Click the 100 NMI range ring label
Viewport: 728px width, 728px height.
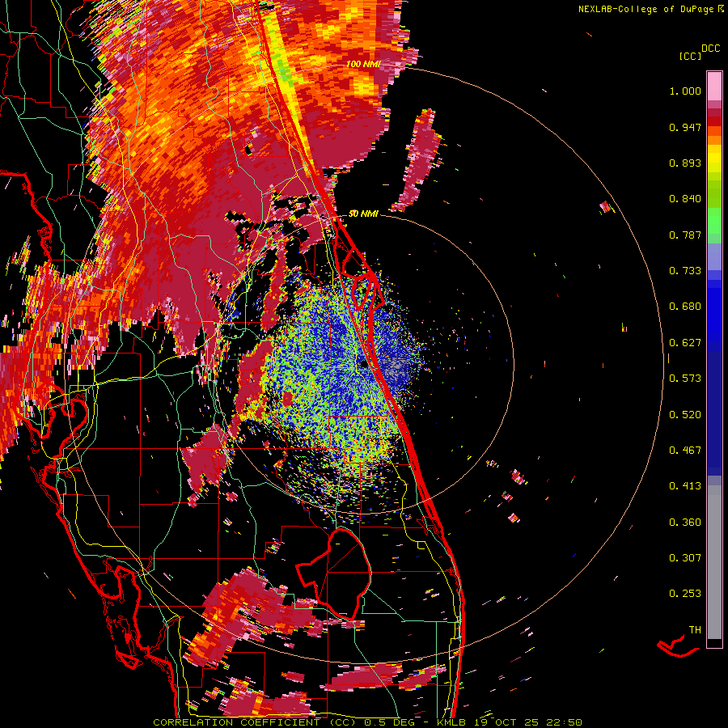[363, 64]
